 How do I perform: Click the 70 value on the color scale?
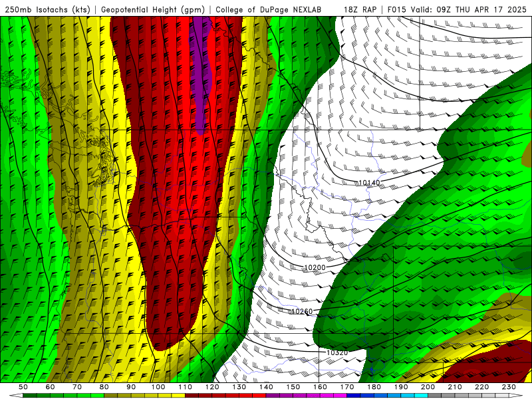click(x=77, y=387)
